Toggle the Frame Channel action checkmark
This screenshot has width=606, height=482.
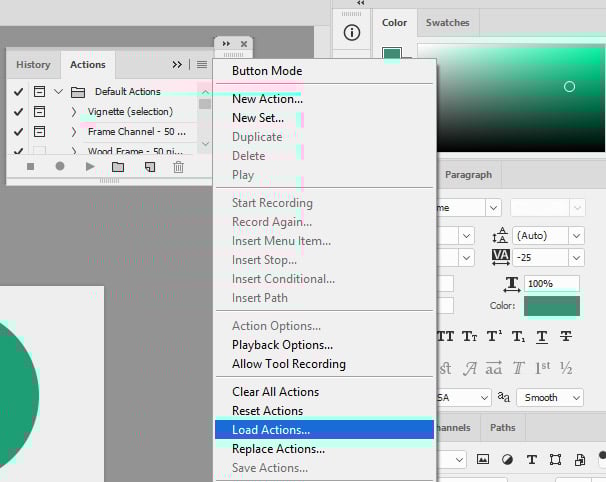click(x=18, y=132)
